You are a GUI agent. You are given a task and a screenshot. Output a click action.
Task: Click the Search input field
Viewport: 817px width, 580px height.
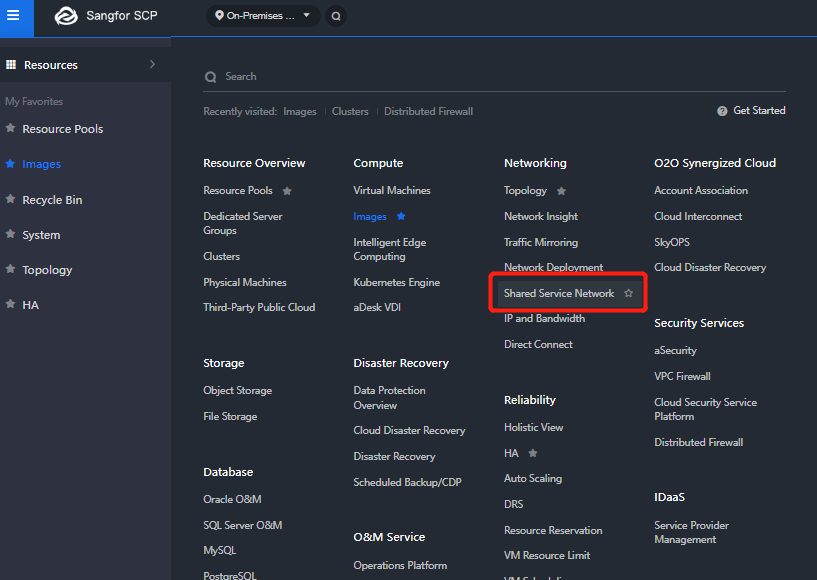click(x=494, y=77)
